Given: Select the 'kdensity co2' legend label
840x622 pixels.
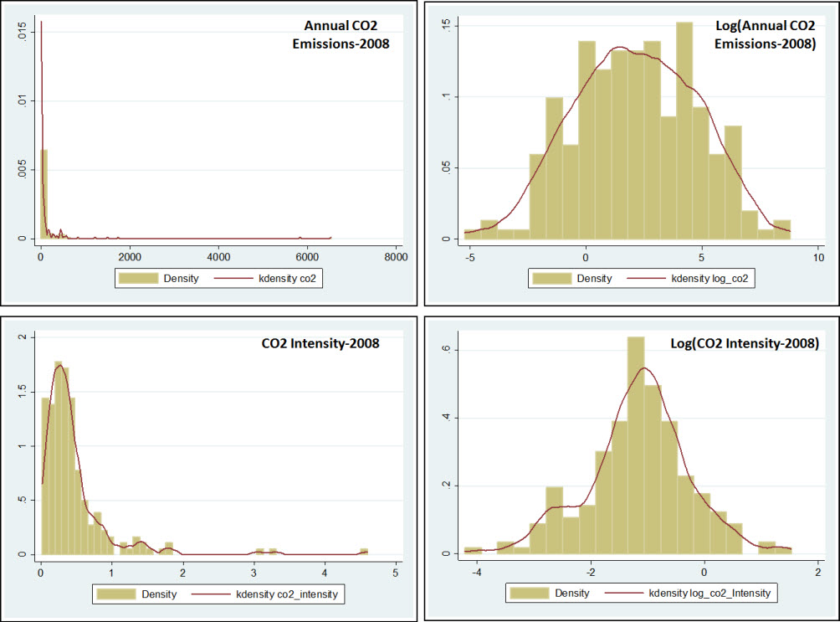Looking at the screenshot, I should pyautogui.click(x=287, y=278).
